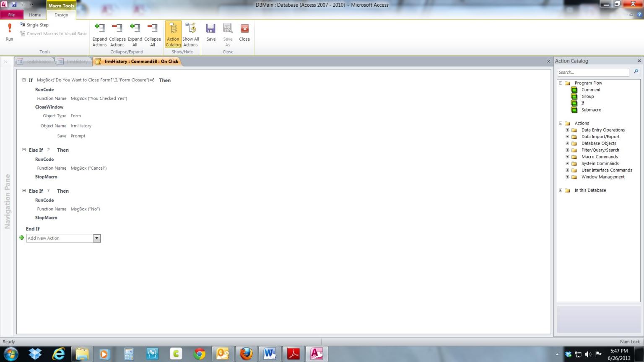Open Google Chrome from the taskbar

(x=199, y=354)
